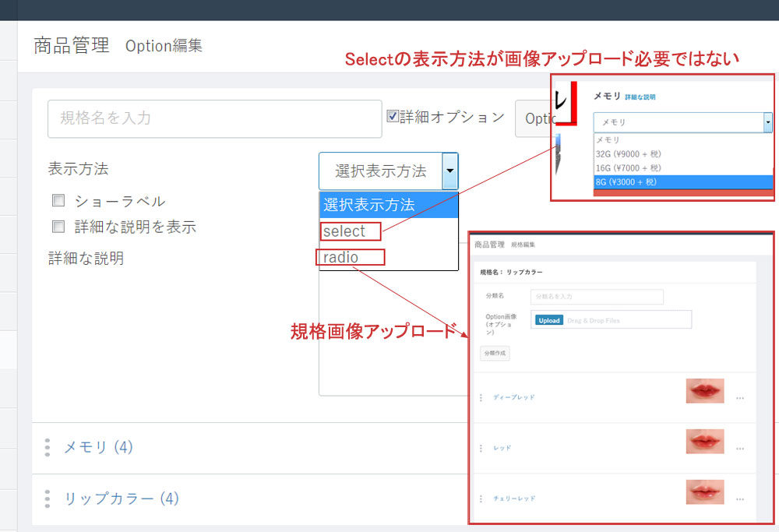Screen dimensions: 779x532
Task: Click the 規格名を入力 text field
Action: coord(214,118)
